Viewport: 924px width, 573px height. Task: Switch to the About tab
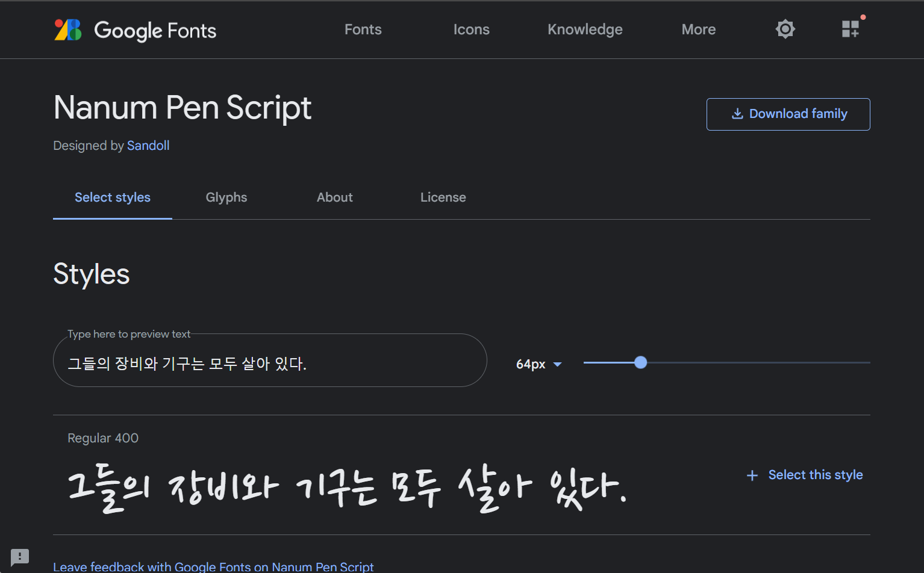[335, 197]
